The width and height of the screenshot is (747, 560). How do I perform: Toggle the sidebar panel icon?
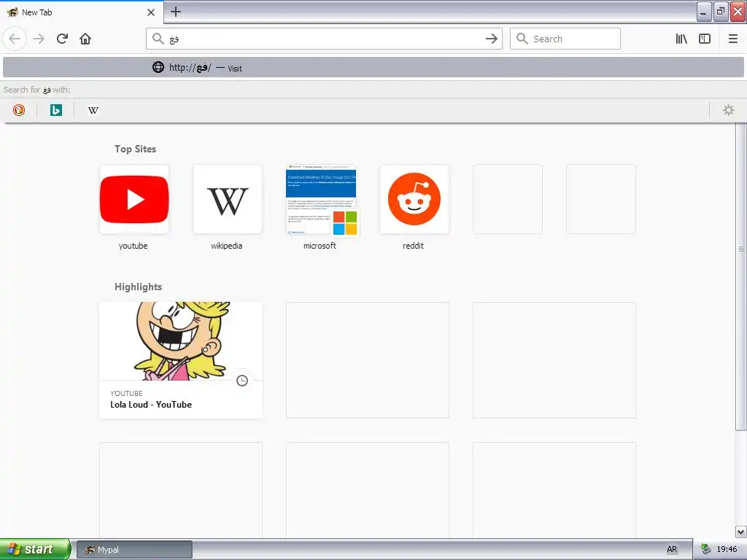(705, 39)
